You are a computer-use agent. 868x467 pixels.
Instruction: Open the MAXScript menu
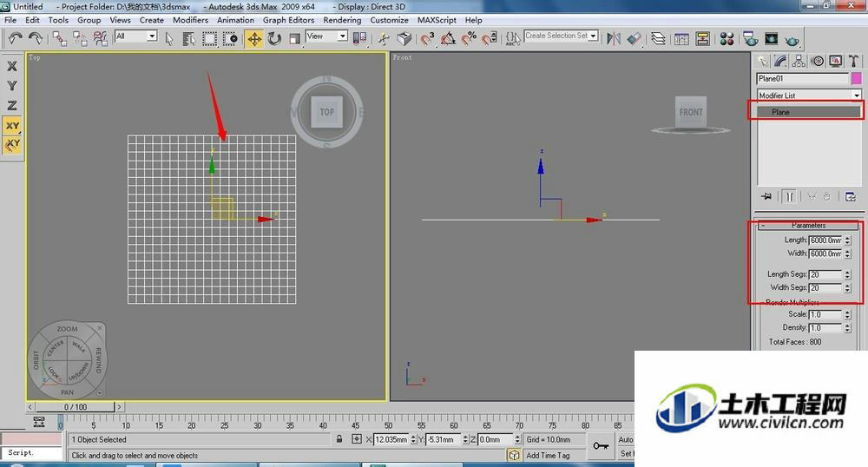click(x=437, y=20)
